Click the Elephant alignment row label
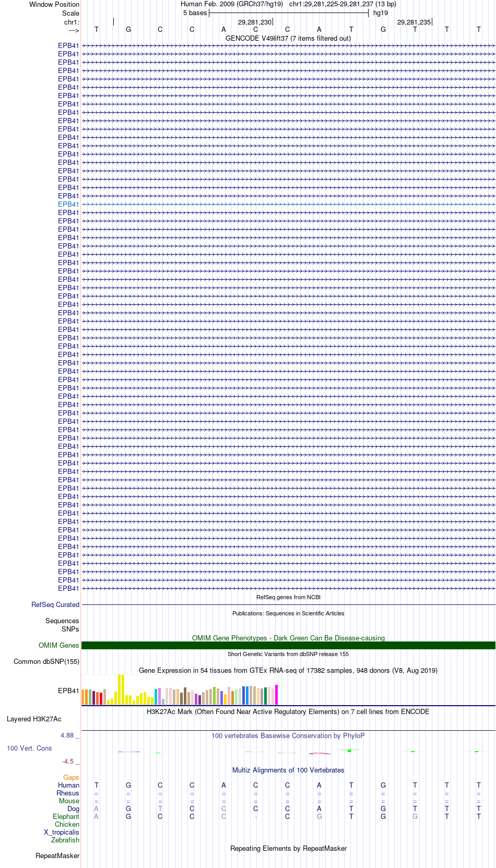Screen dimensions: 496x868 (66, 817)
